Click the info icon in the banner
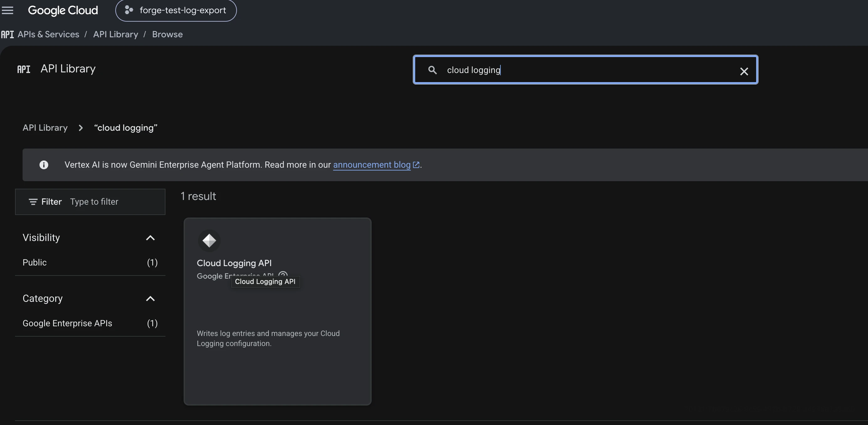 tap(44, 165)
